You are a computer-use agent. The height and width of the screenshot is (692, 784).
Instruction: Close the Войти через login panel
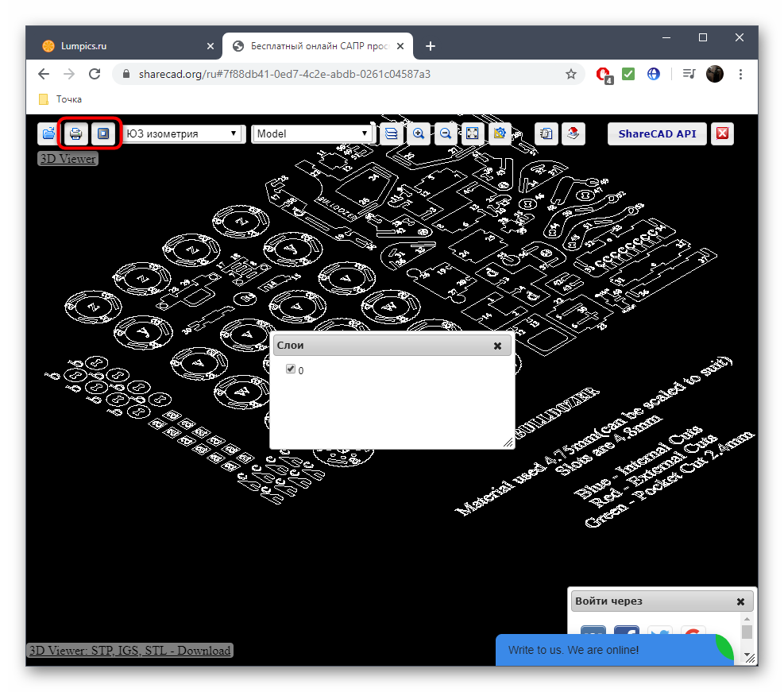pos(740,601)
